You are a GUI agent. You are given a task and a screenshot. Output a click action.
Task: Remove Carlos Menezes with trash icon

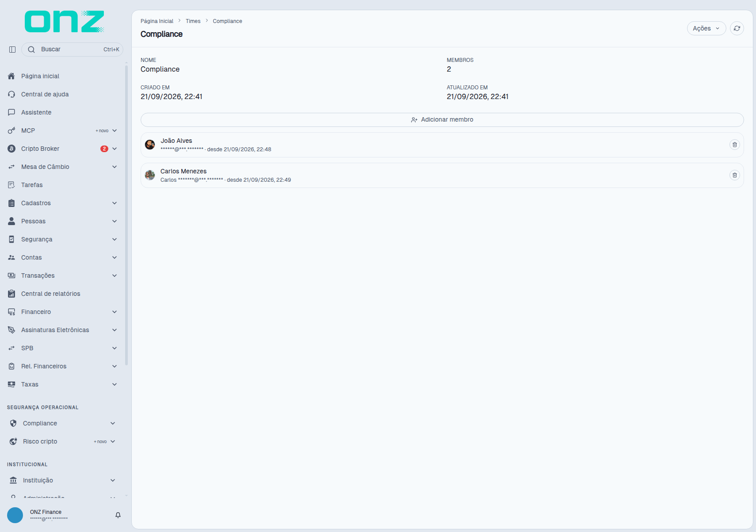pos(734,175)
